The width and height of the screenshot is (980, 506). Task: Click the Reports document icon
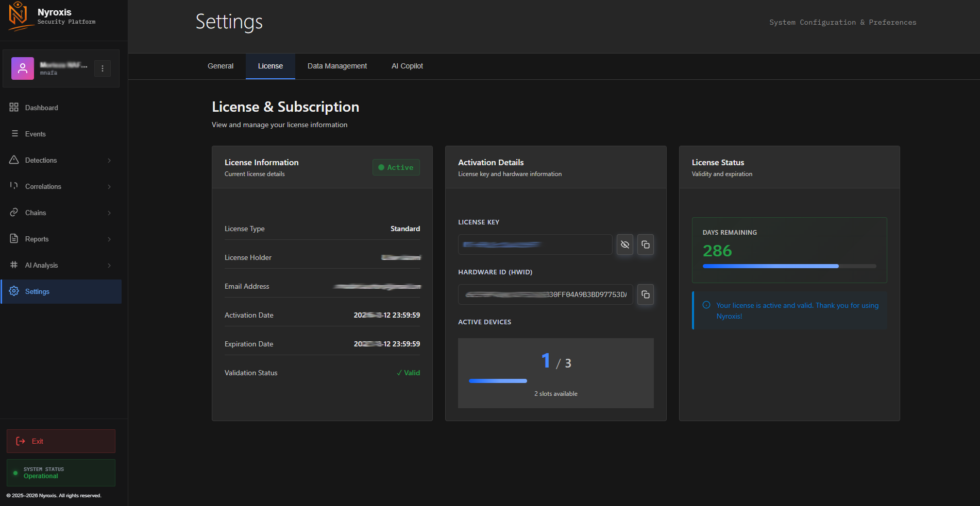coord(14,238)
